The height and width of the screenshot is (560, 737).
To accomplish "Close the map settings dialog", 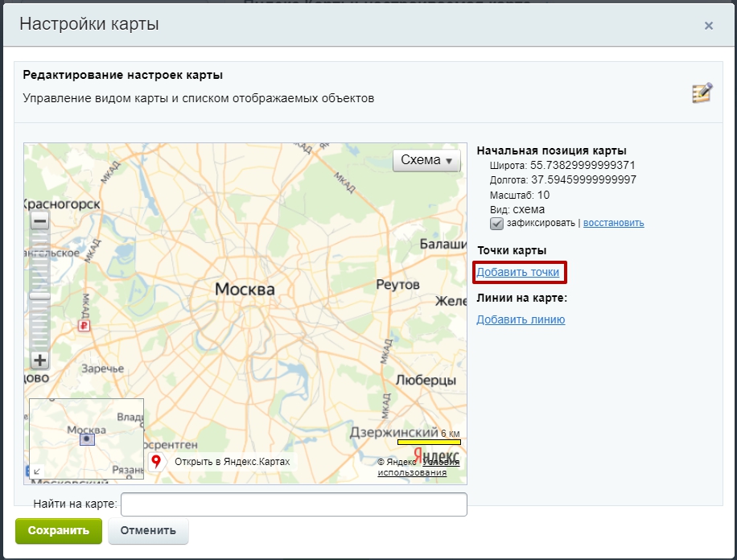I will 708,26.
